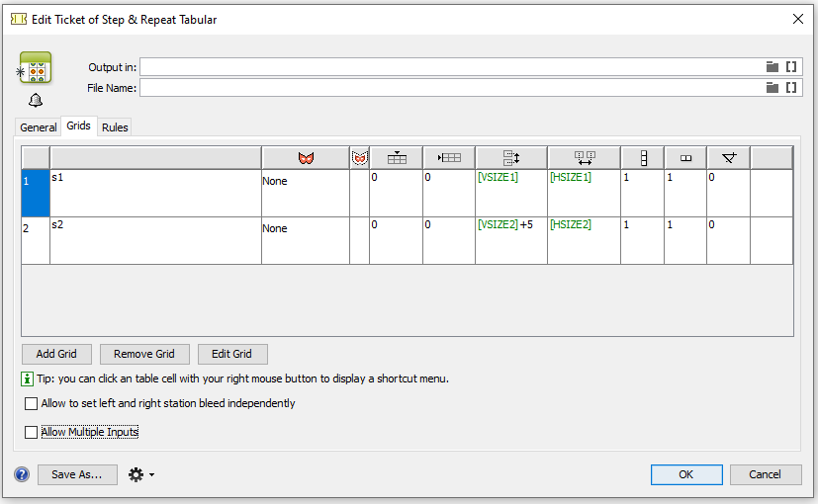Click the horizontal step size column header

point(585,158)
